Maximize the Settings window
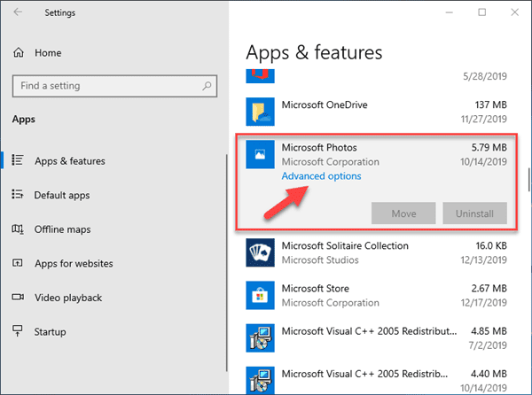The height and width of the screenshot is (395, 532). [x=481, y=12]
